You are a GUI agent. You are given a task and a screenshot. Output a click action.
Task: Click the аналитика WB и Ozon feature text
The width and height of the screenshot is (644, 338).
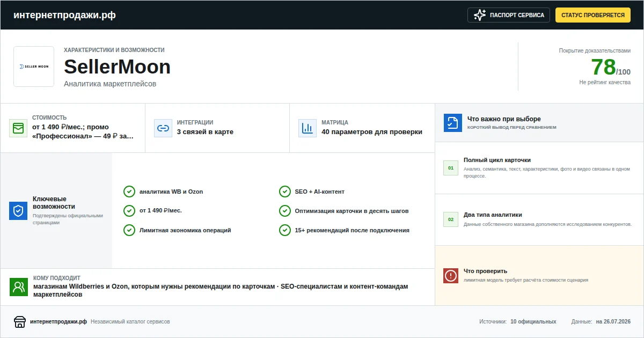tap(171, 192)
